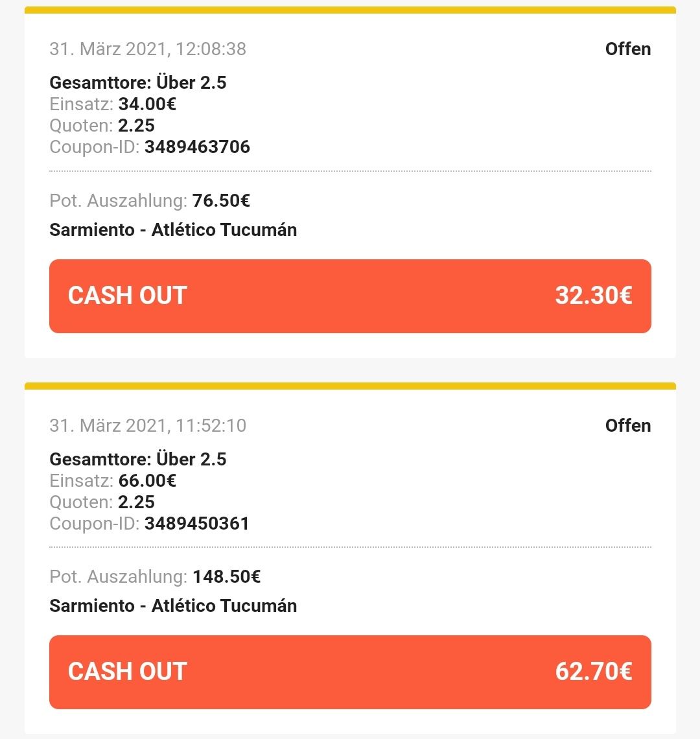Click the Quoten 2.25 in first bet
The height and width of the screenshot is (739, 700).
[136, 126]
